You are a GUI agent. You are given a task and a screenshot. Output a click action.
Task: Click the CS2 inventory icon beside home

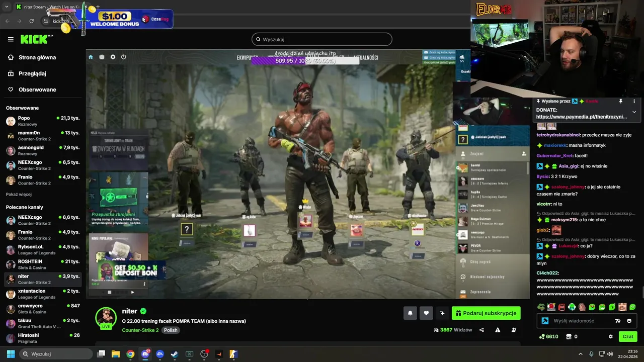[x=102, y=57]
